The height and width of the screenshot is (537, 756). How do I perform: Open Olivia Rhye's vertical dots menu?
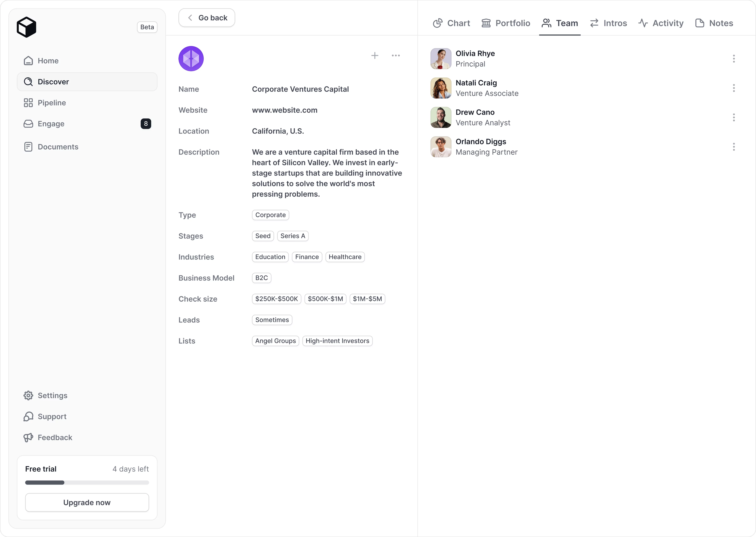coord(733,59)
